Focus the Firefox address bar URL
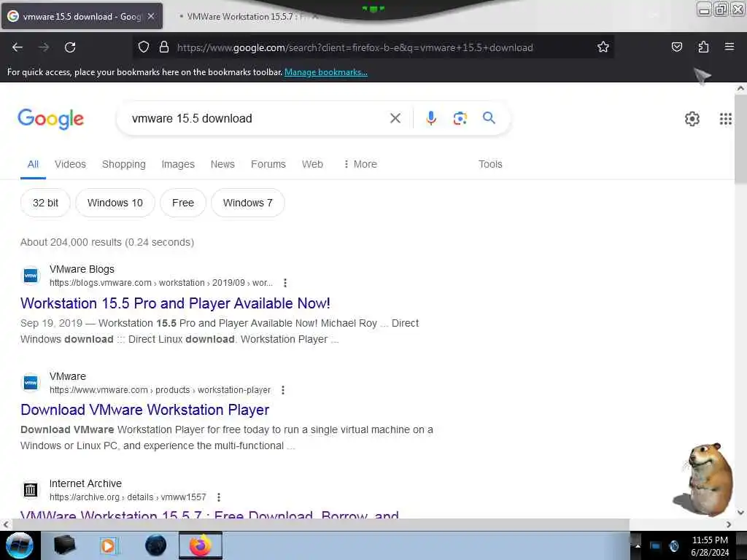Image resolution: width=747 pixels, height=560 pixels. coord(355,47)
